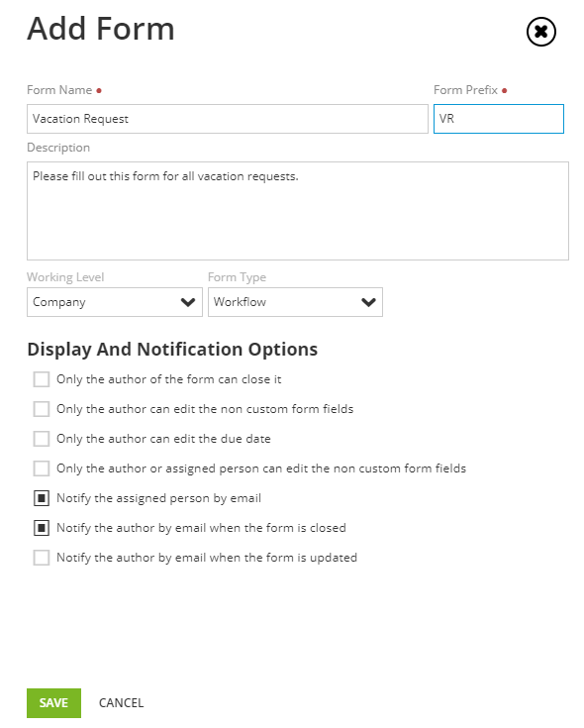Click the 'Notify the author by email when the form is updated' label
Viewport: 584px width, 728px height.
pyautogui.click(x=207, y=558)
